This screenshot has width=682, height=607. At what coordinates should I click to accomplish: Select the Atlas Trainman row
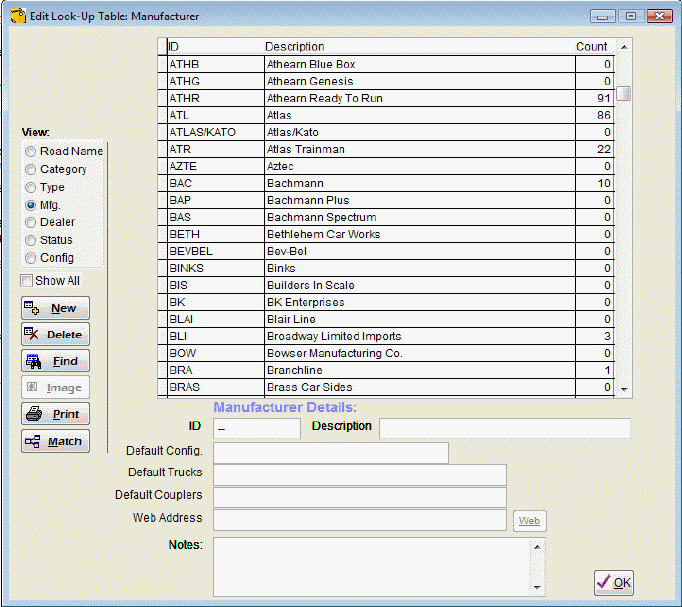tap(386, 149)
